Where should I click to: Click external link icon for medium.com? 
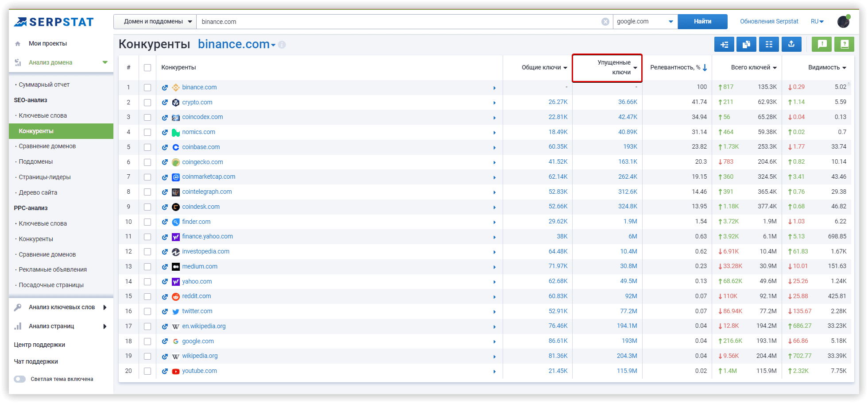coord(165,267)
